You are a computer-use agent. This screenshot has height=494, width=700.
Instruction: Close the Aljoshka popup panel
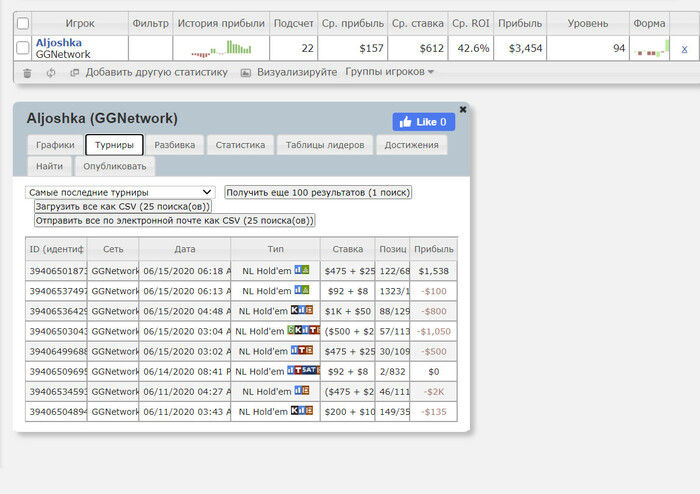463,109
